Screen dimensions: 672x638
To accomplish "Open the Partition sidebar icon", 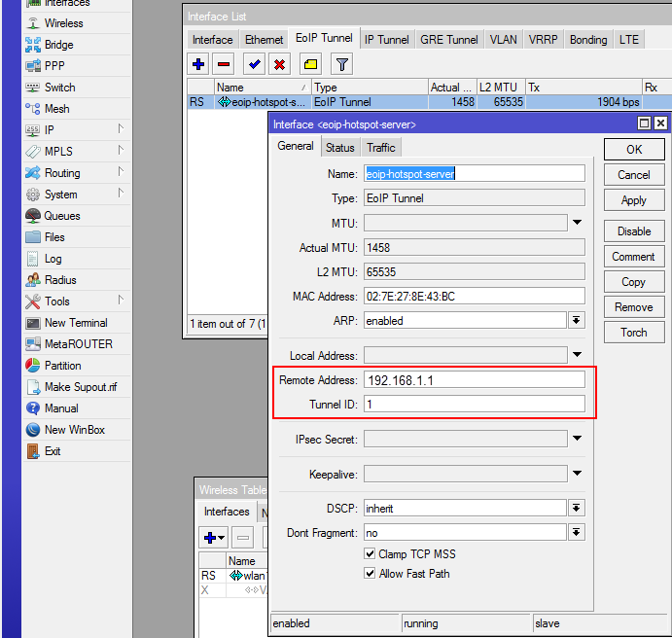I will (33, 366).
